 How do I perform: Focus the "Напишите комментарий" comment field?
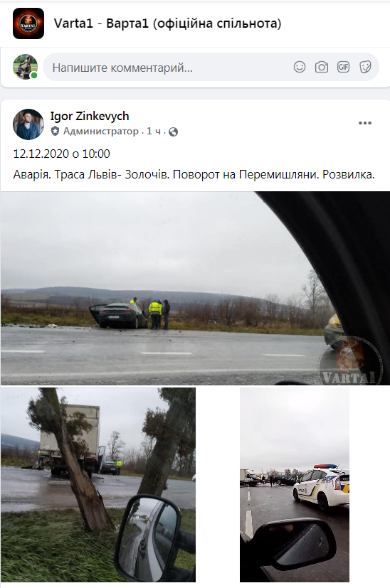tap(169, 68)
